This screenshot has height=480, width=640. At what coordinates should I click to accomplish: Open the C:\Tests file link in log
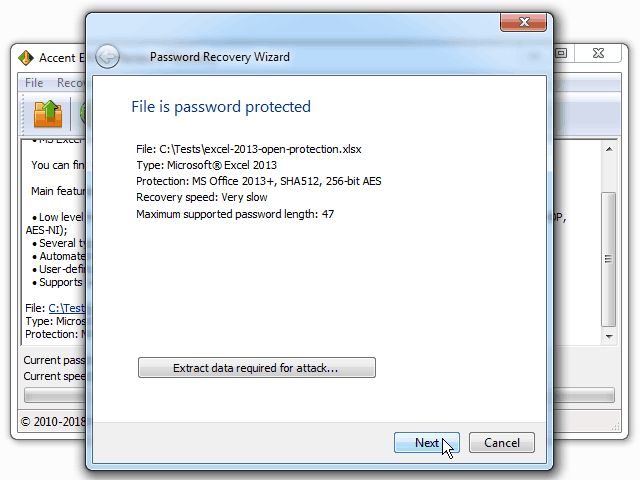coord(67,308)
